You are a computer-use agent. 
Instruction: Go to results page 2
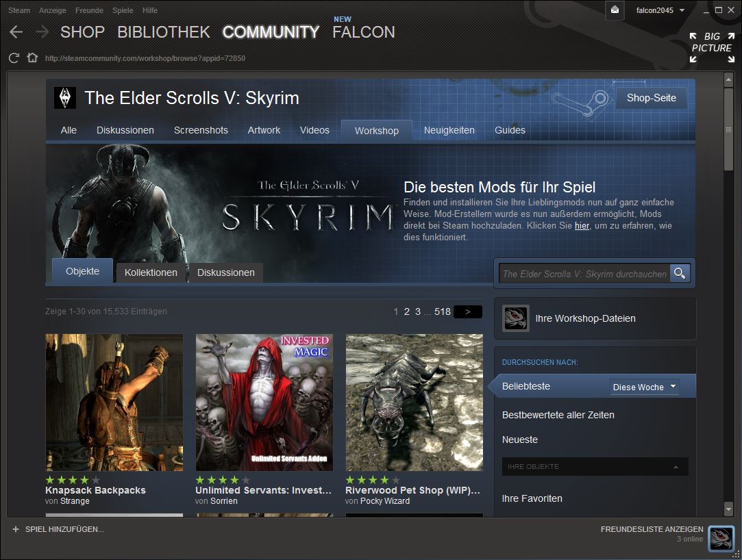406,311
